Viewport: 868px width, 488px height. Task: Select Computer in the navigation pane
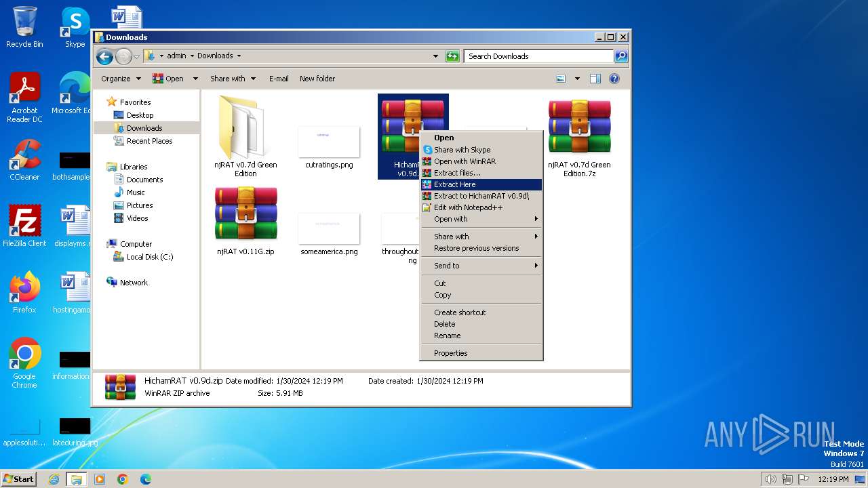(136, 244)
